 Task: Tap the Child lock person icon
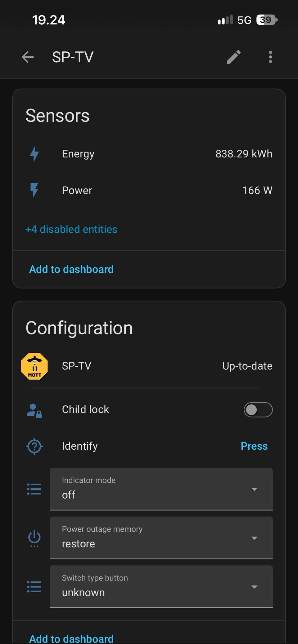click(34, 410)
